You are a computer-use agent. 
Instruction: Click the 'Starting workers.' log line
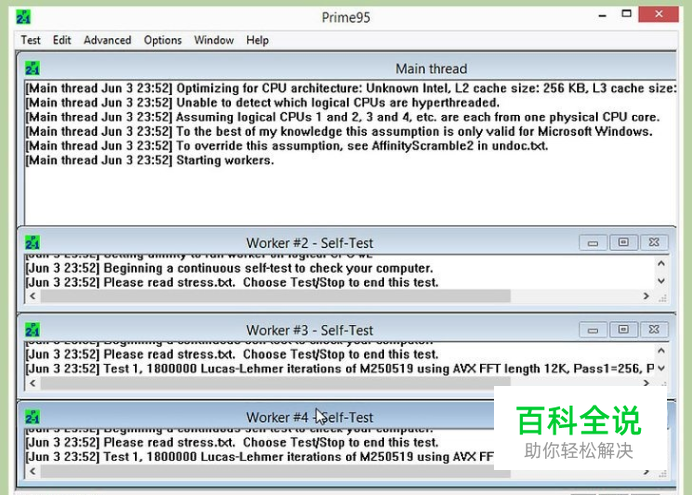click(150, 160)
